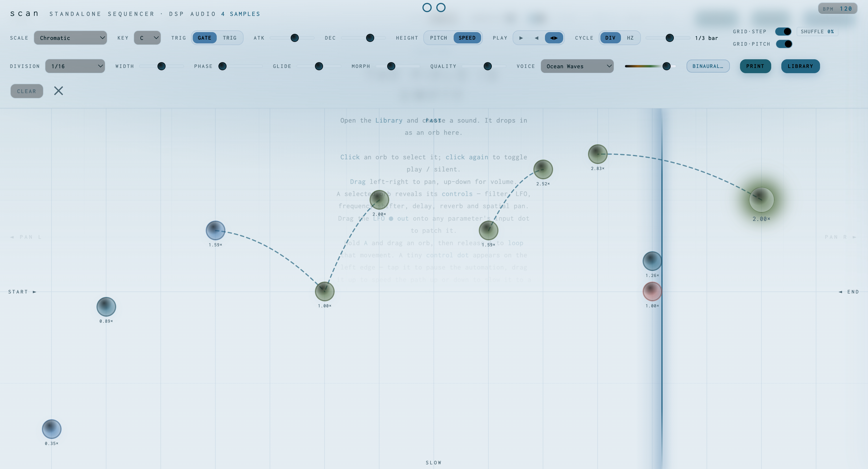
Task: Toggle the GRID·PITCH switch
Action: 784,44
